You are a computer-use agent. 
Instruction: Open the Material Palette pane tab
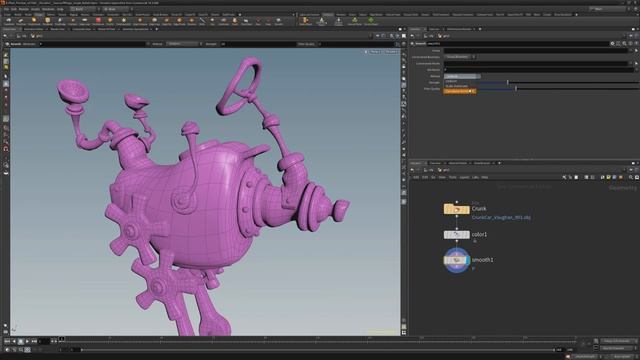(458, 163)
